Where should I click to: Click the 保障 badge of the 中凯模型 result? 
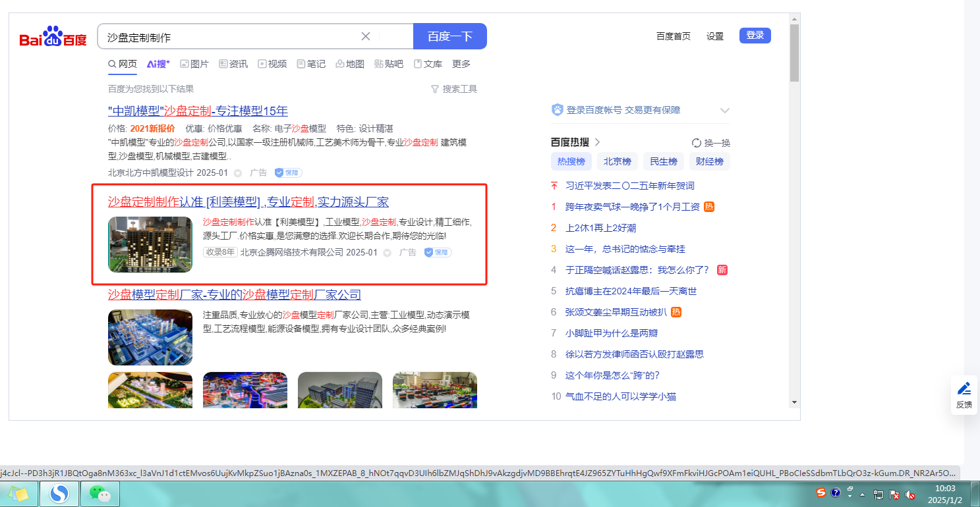pyautogui.click(x=289, y=173)
